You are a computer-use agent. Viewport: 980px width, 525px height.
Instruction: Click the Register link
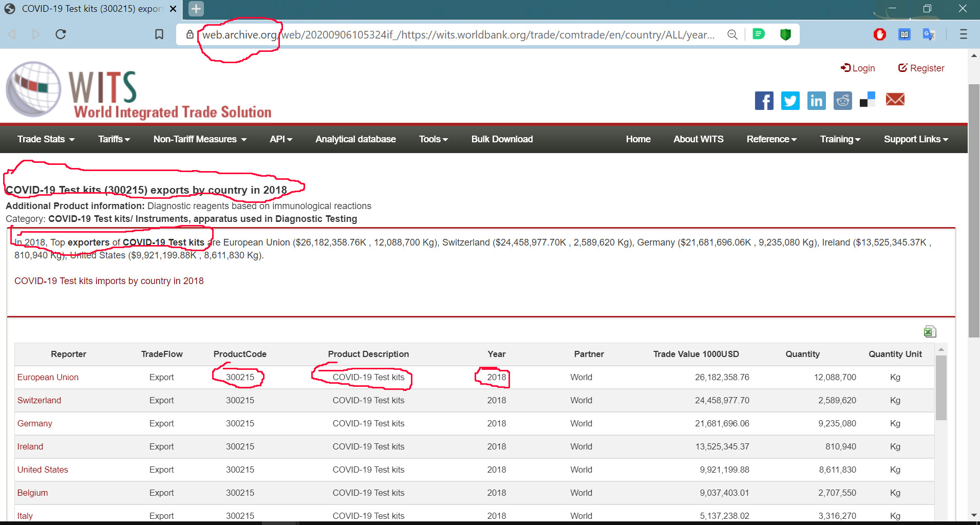(921, 68)
